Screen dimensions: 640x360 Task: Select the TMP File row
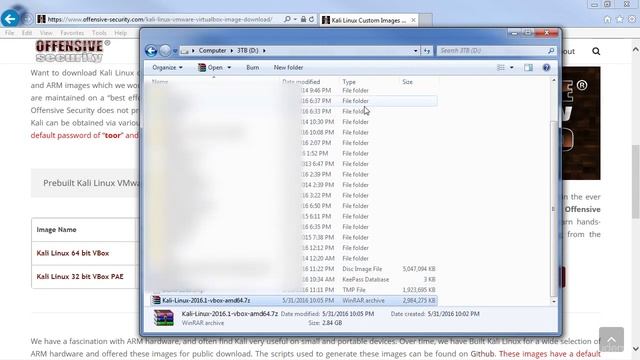(x=294, y=290)
